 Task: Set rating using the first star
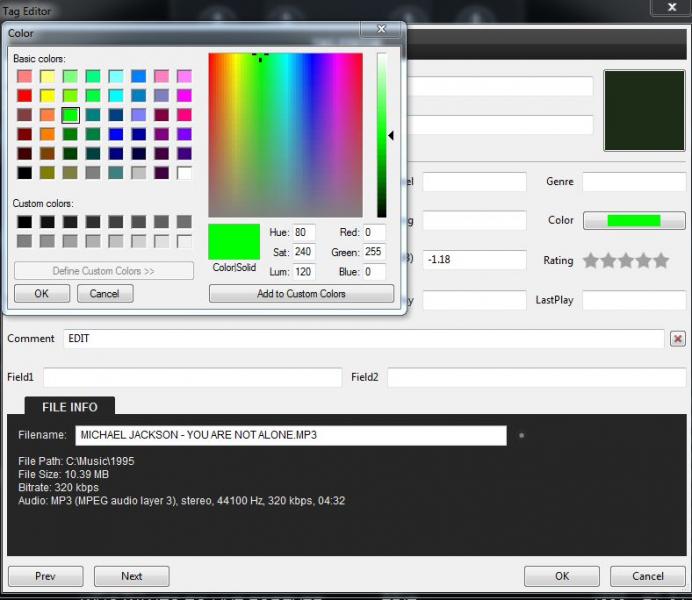590,260
